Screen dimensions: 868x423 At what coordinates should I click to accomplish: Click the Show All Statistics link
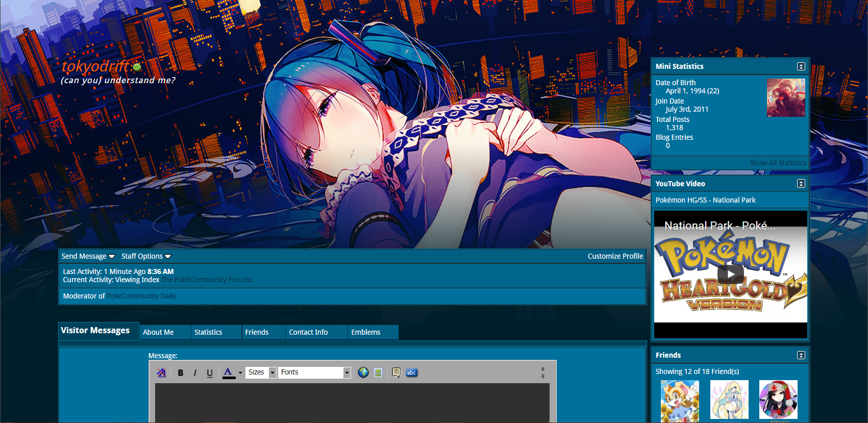point(778,163)
